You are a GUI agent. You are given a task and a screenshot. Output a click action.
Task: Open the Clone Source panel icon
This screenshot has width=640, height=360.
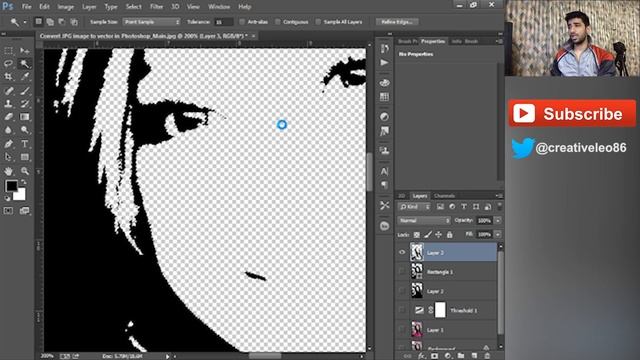tap(384, 151)
